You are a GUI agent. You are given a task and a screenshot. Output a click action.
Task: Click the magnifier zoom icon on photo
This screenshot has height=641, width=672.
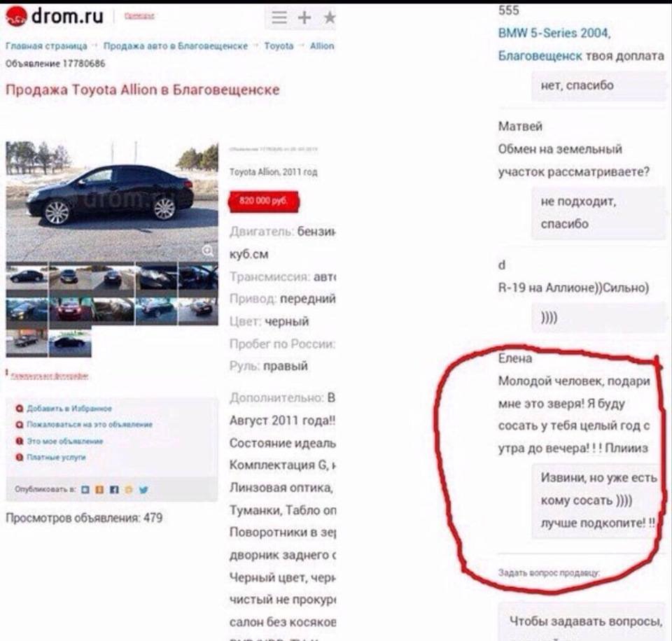[x=208, y=251]
